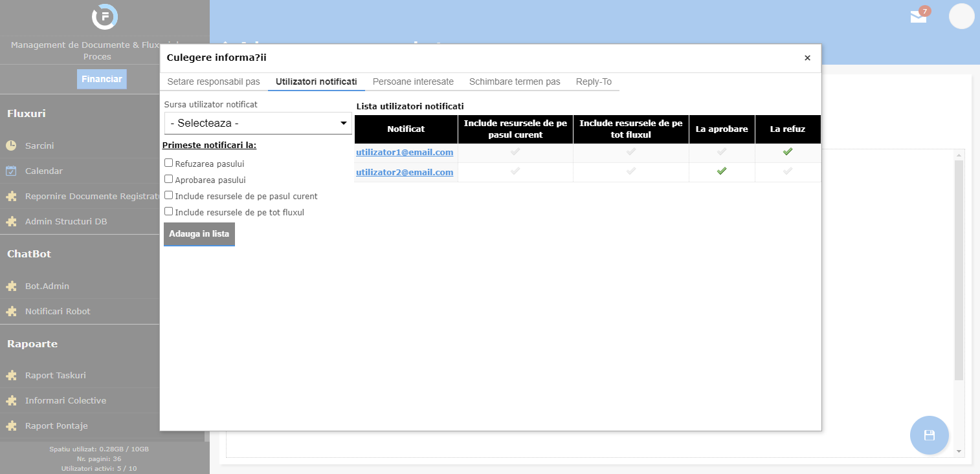Viewport: 980px width, 474px height.
Task: Click the clock icon beside Sarcini
Action: coord(11,145)
